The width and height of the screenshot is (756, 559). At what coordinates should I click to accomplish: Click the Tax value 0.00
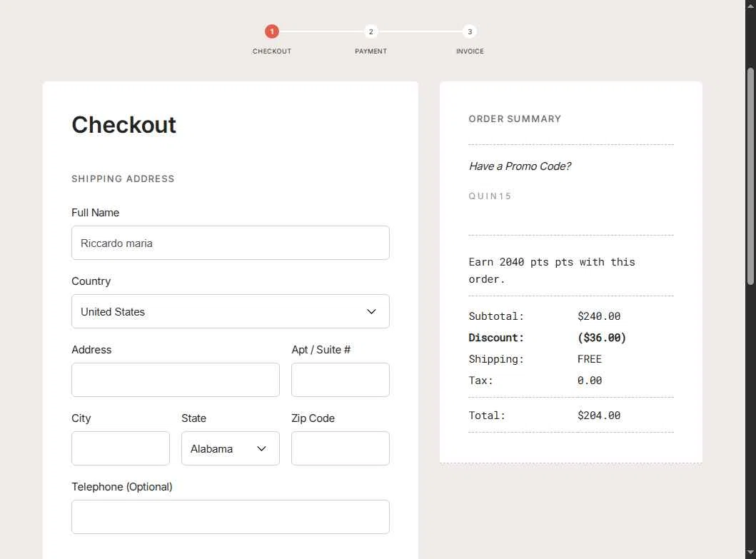[590, 381]
